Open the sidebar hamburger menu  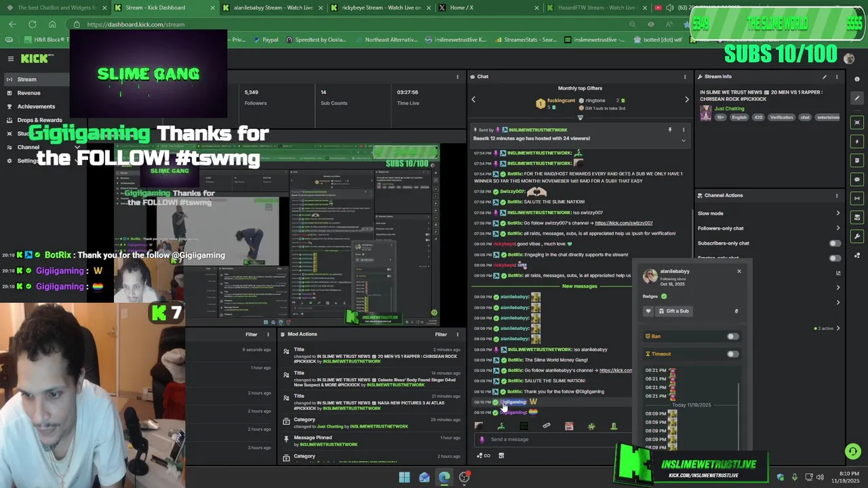point(11,59)
